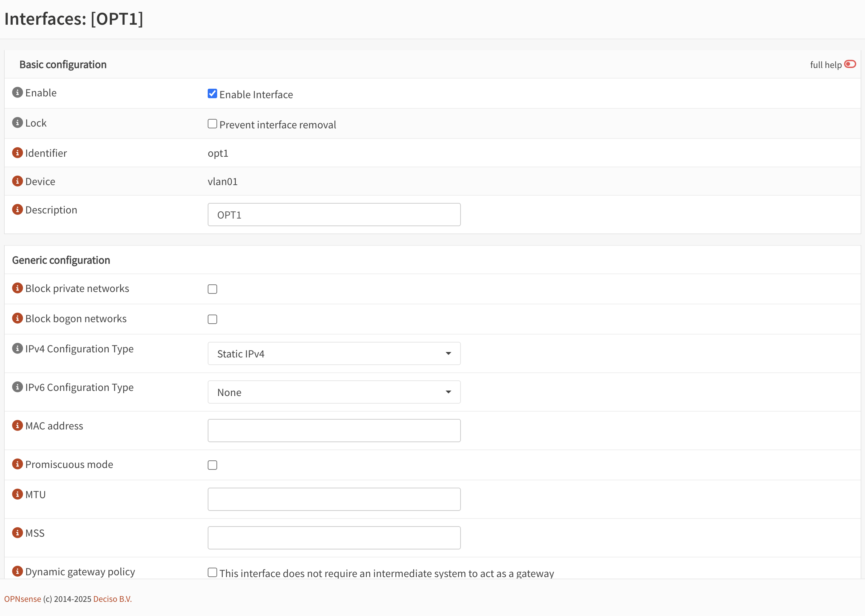Image resolution: width=865 pixels, height=616 pixels.
Task: Show help for Block bogon networks
Action: click(17, 318)
